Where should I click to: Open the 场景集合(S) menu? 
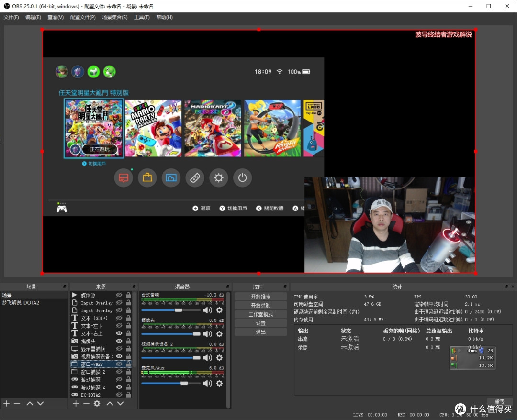[115, 17]
